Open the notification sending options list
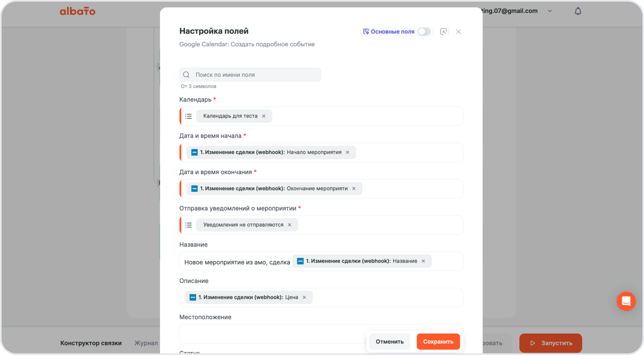This screenshot has height=355, width=644. (188, 225)
